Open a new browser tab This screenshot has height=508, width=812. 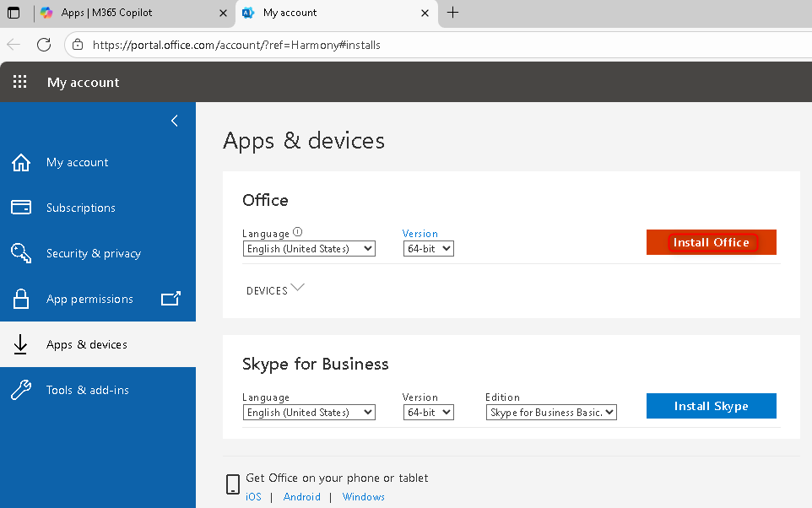click(x=452, y=13)
